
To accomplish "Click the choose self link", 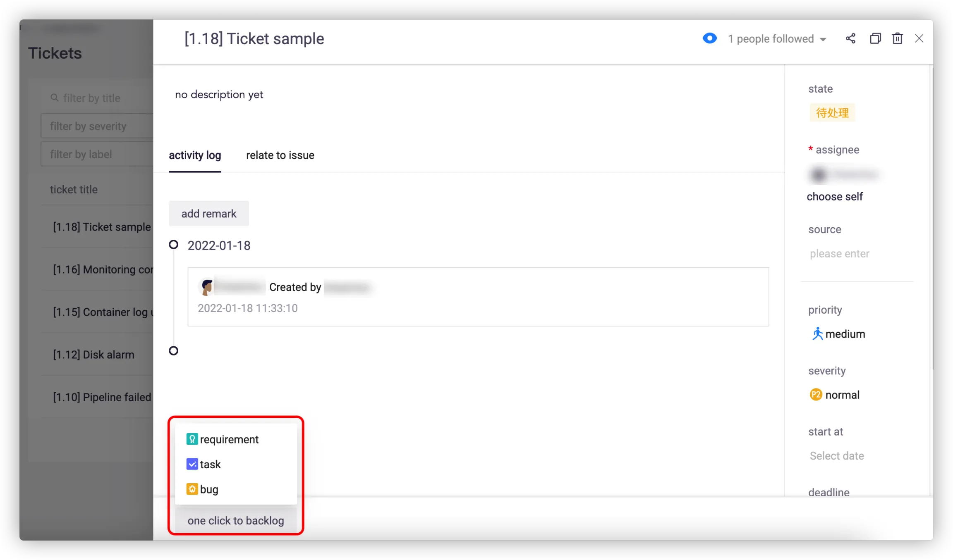I will coord(835,197).
